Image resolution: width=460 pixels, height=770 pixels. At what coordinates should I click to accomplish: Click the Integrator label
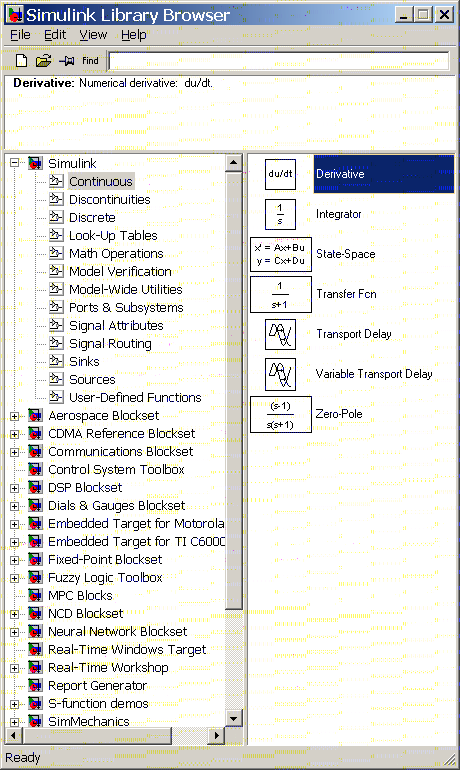click(x=339, y=214)
